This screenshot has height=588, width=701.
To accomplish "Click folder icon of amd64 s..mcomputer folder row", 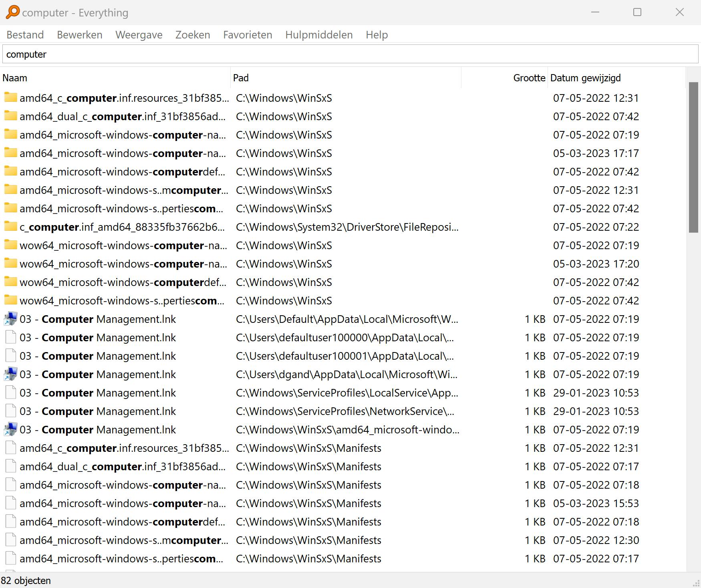I will (10, 190).
